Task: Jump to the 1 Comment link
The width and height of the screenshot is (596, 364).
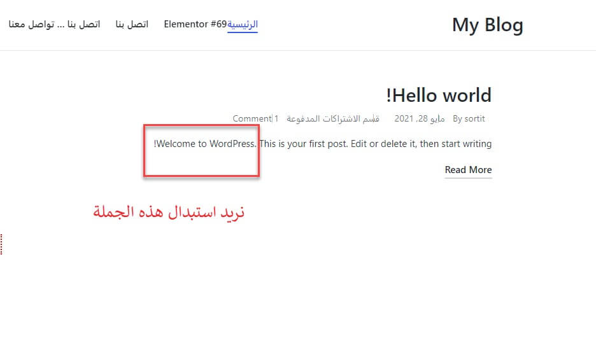Action: coord(255,118)
